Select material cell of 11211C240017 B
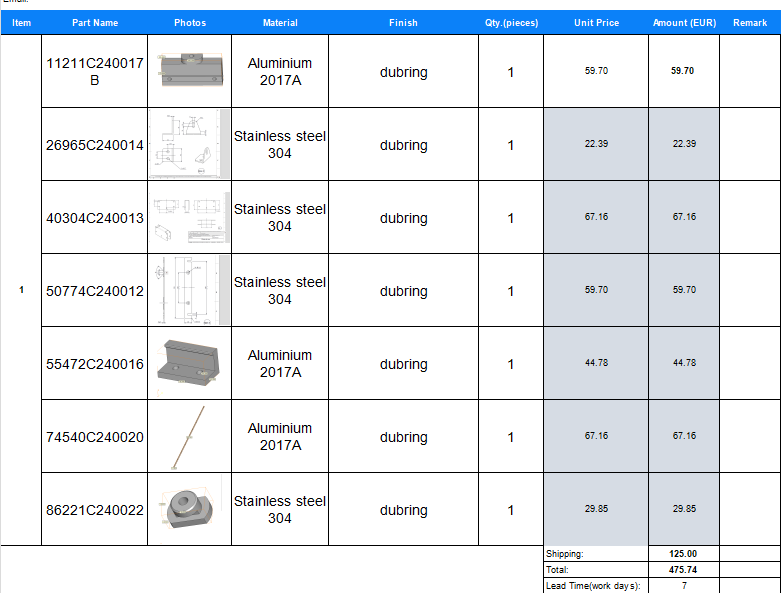781x593 pixels. (280, 71)
